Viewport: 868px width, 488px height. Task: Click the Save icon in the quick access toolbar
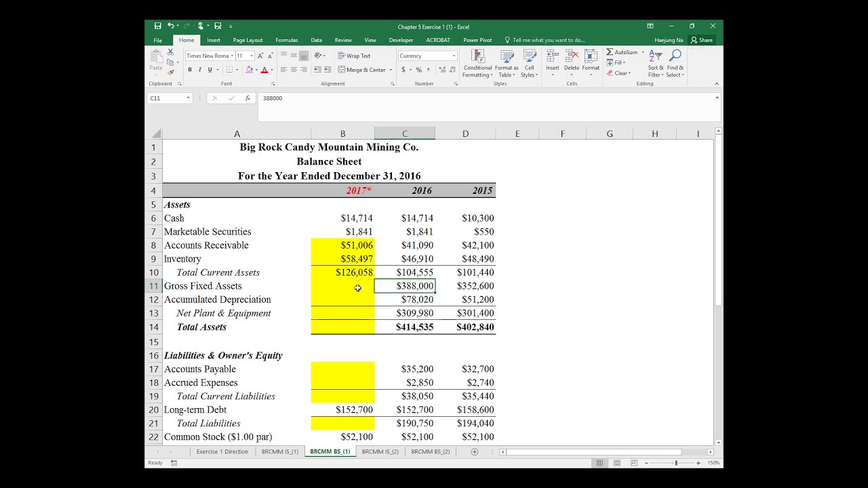tap(157, 26)
